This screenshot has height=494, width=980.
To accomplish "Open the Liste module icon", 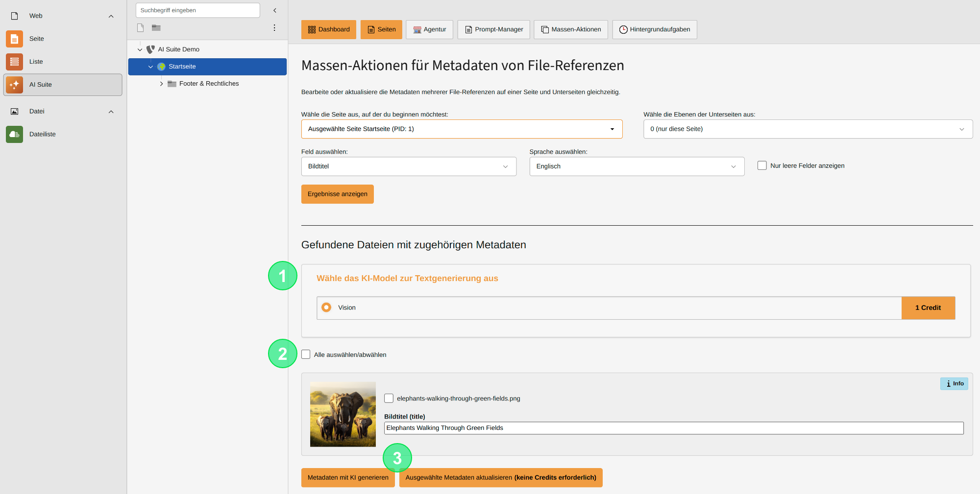I will pyautogui.click(x=14, y=62).
